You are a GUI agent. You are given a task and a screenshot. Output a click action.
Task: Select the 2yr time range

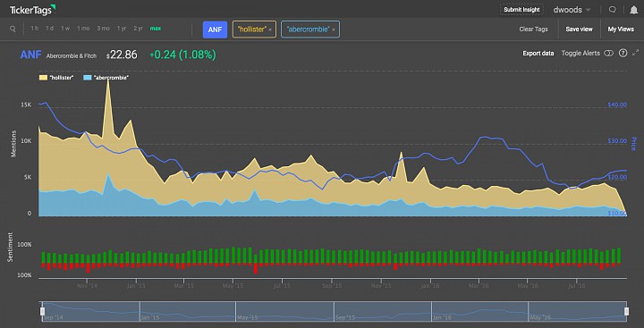tap(138, 29)
